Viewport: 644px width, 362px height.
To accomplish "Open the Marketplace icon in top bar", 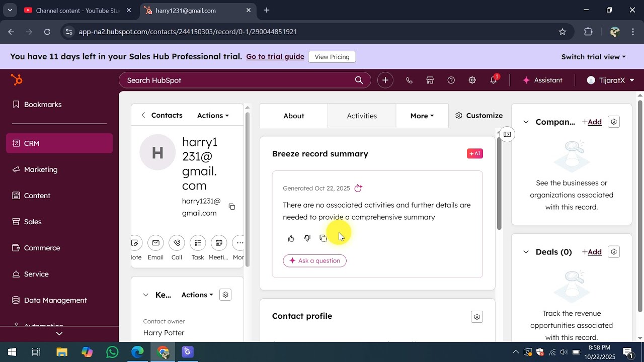I will (430, 80).
